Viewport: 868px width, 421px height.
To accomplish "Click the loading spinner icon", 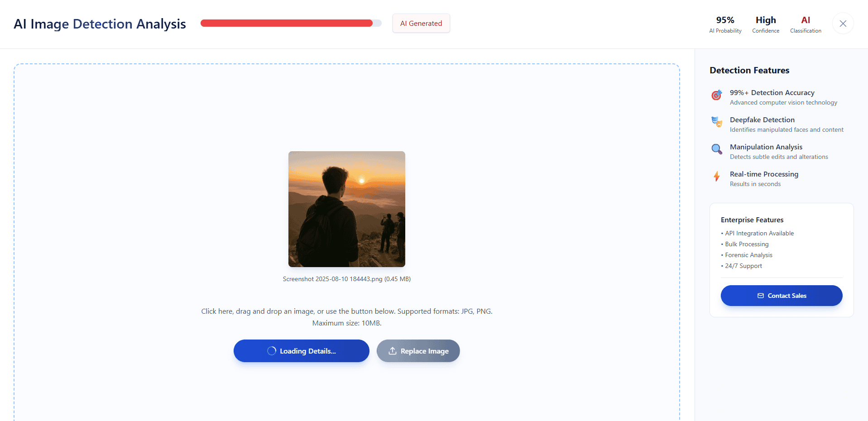I will pyautogui.click(x=272, y=351).
